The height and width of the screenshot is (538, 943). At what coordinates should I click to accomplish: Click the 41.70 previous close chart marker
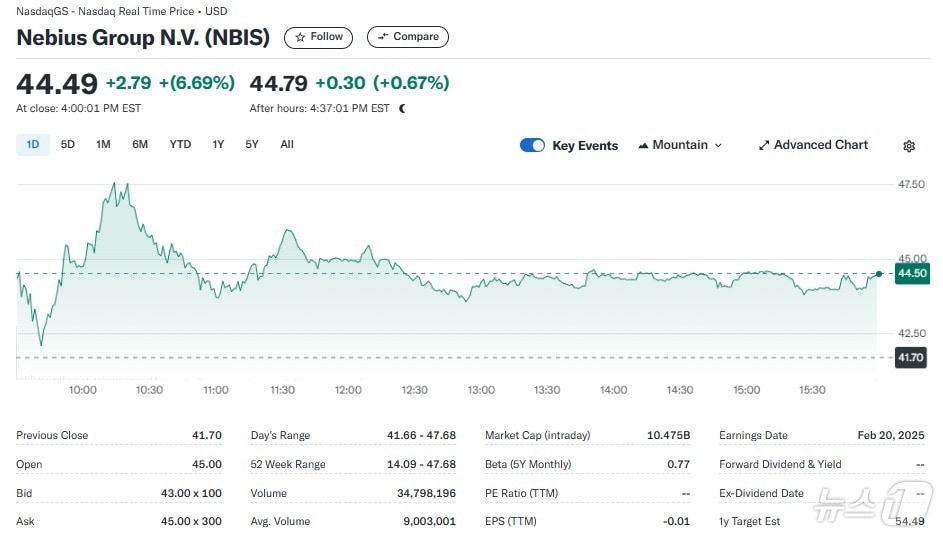(912, 357)
